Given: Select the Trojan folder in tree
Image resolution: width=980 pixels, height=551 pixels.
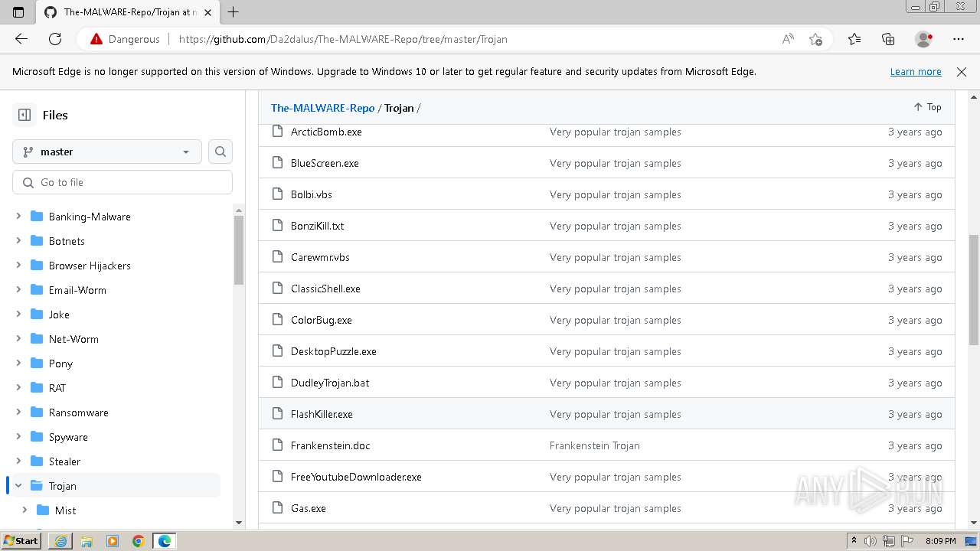Looking at the screenshot, I should coord(62,486).
